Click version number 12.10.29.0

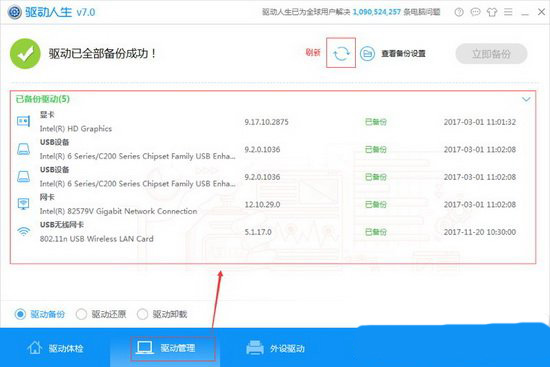(x=262, y=205)
